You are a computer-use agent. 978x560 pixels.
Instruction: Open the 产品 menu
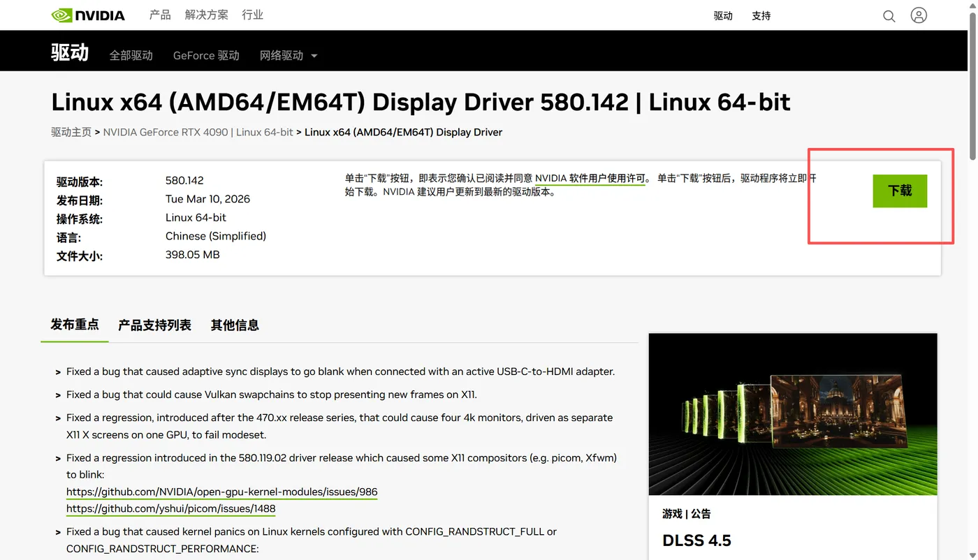tap(160, 15)
